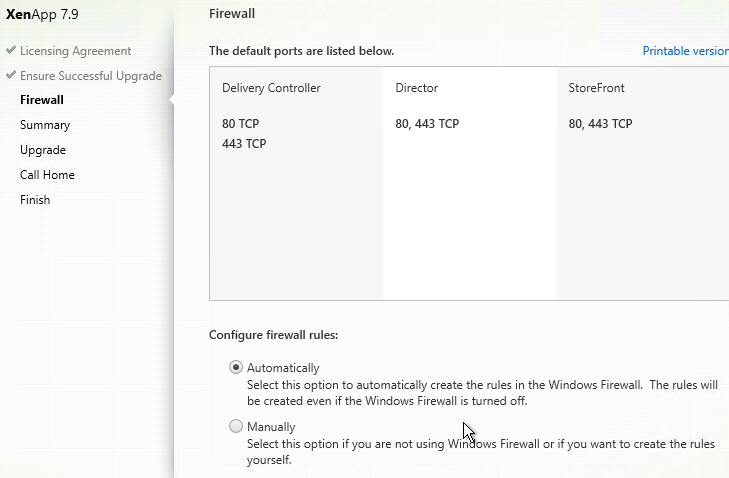729x478 pixels.
Task: Go to the Ensure Successful Upgrade step
Action: (x=91, y=76)
